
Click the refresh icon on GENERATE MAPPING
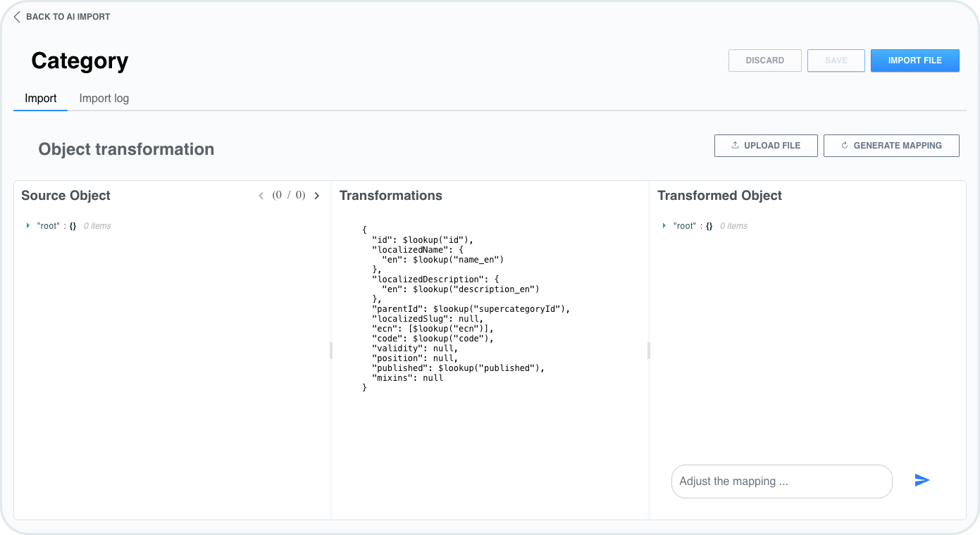point(845,145)
